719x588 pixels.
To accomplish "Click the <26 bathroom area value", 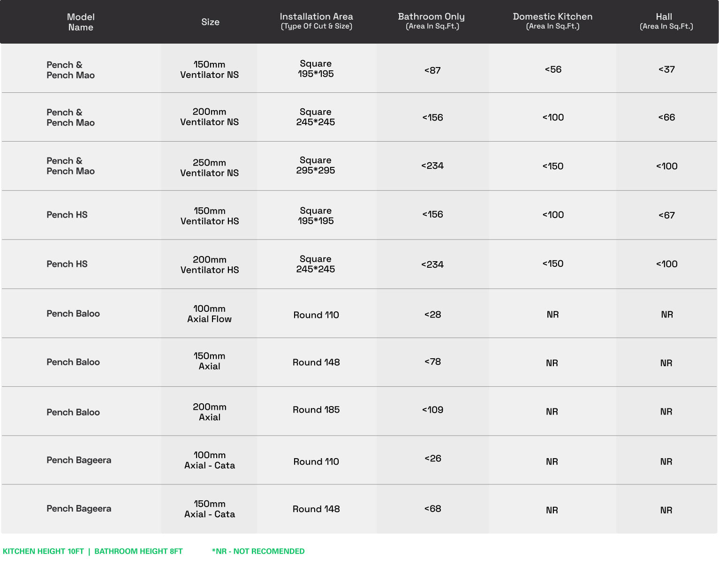I will click(432, 458).
